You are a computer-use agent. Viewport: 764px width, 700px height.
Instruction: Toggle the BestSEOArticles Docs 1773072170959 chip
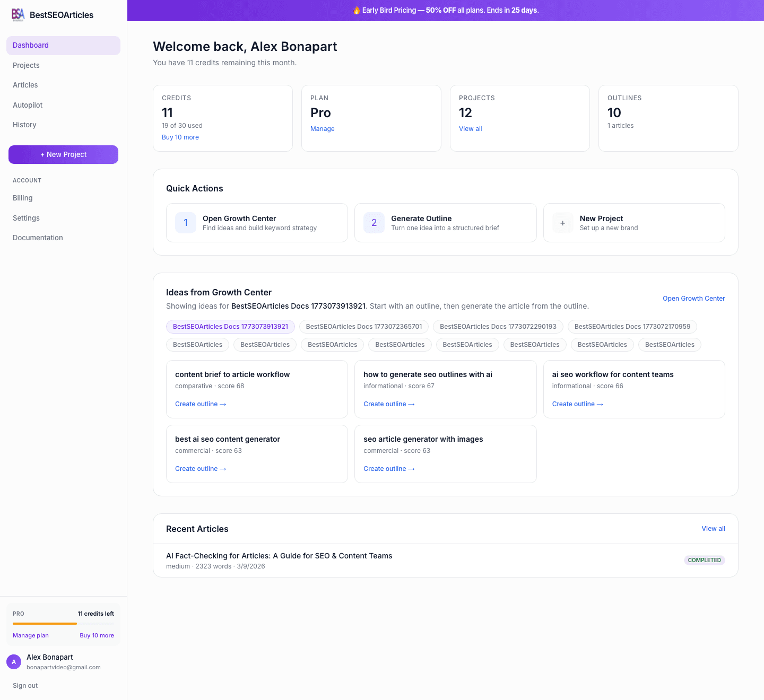coord(632,327)
